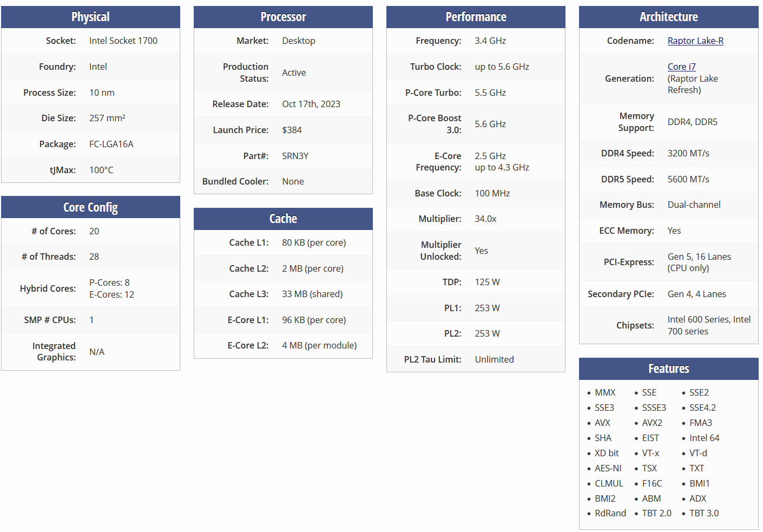The height and width of the screenshot is (532, 763).
Task: Open the Raptor Lake-R codename link
Action: (x=695, y=41)
